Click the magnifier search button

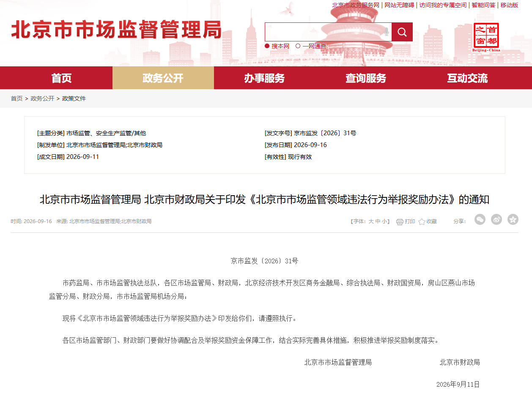click(x=402, y=32)
